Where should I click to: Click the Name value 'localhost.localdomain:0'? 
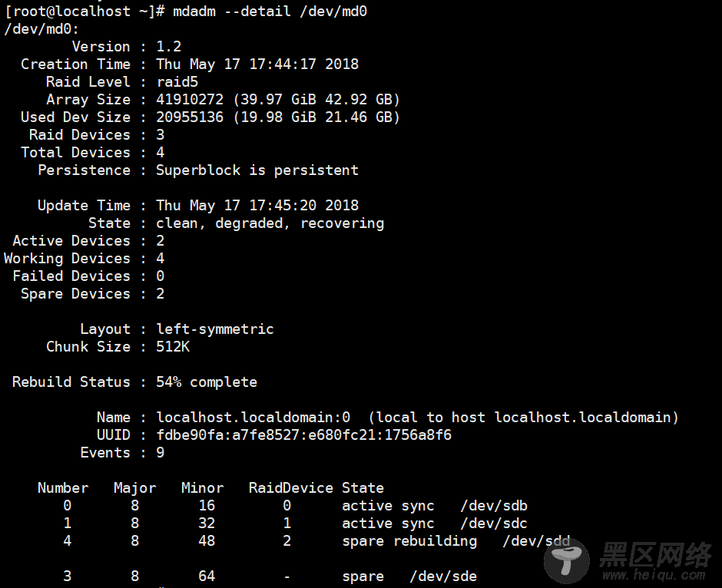click(253, 418)
